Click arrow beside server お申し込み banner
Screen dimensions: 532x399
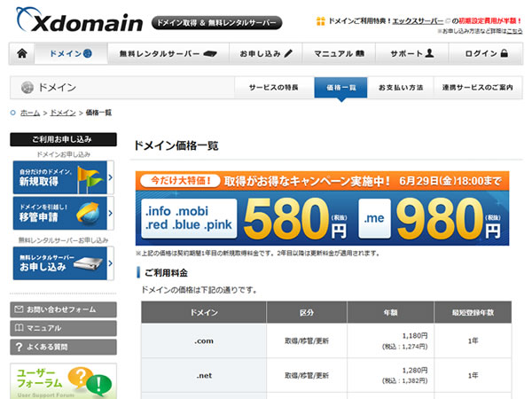[x=111, y=263]
